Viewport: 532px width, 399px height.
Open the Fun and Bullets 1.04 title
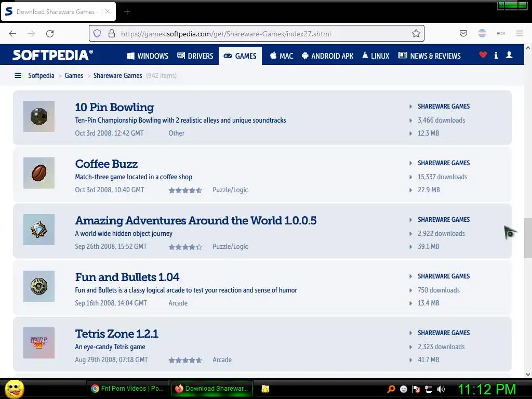pos(127,277)
